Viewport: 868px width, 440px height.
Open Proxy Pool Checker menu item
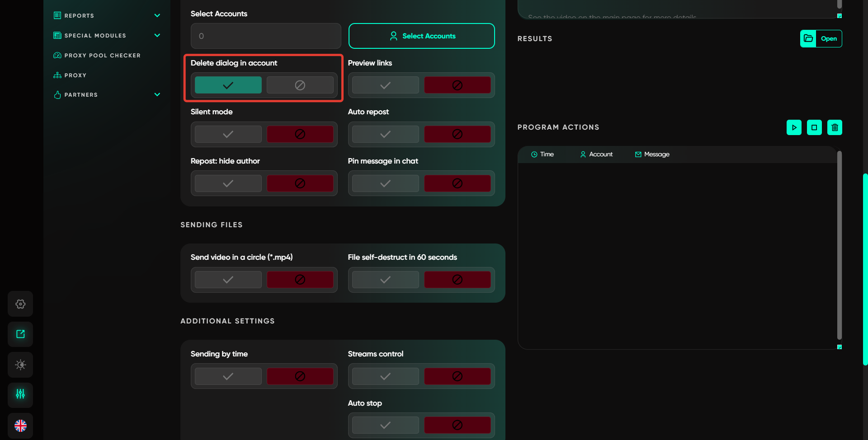point(102,56)
